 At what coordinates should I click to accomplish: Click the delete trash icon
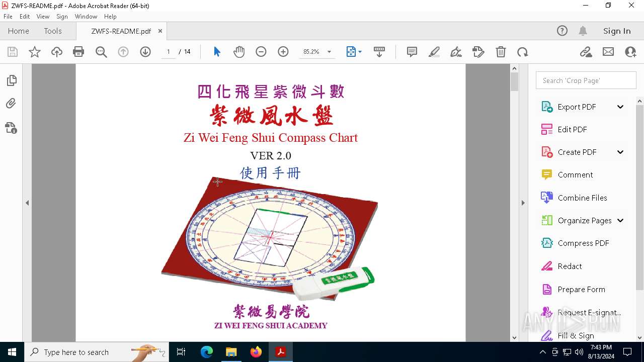[x=501, y=52]
